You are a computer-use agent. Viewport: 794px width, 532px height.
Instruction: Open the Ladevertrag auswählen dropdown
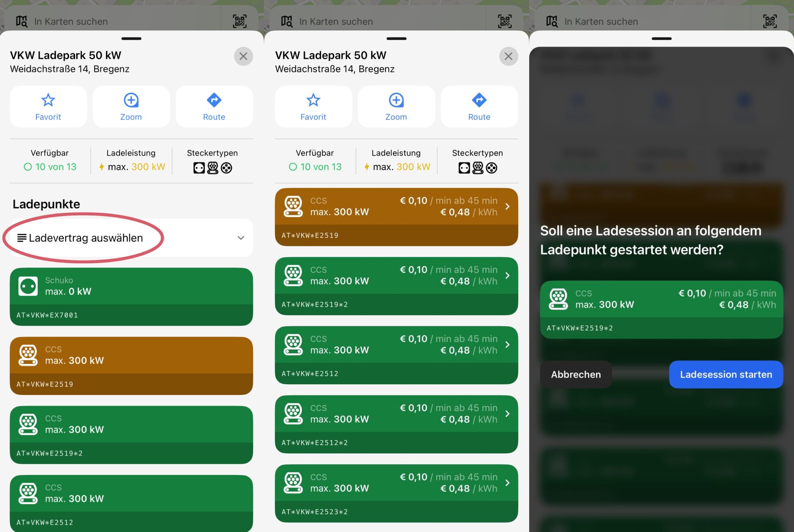pyautogui.click(x=131, y=238)
